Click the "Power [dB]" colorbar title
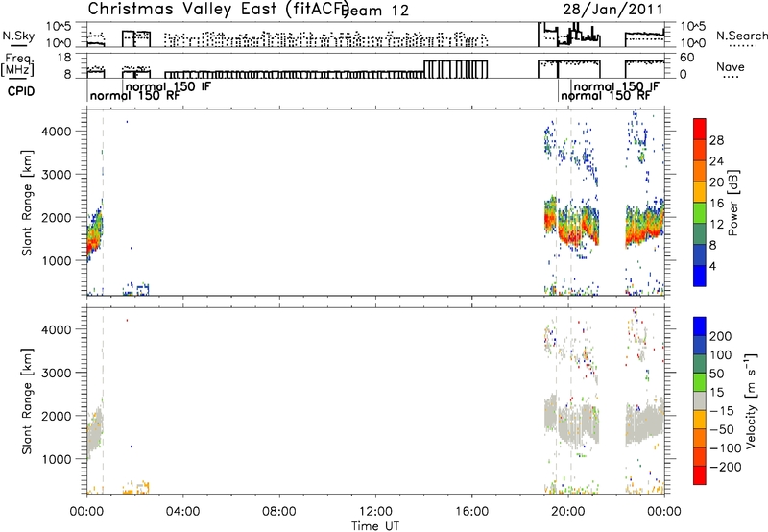Image resolution: width=768 pixels, height=532 pixels. click(733, 203)
